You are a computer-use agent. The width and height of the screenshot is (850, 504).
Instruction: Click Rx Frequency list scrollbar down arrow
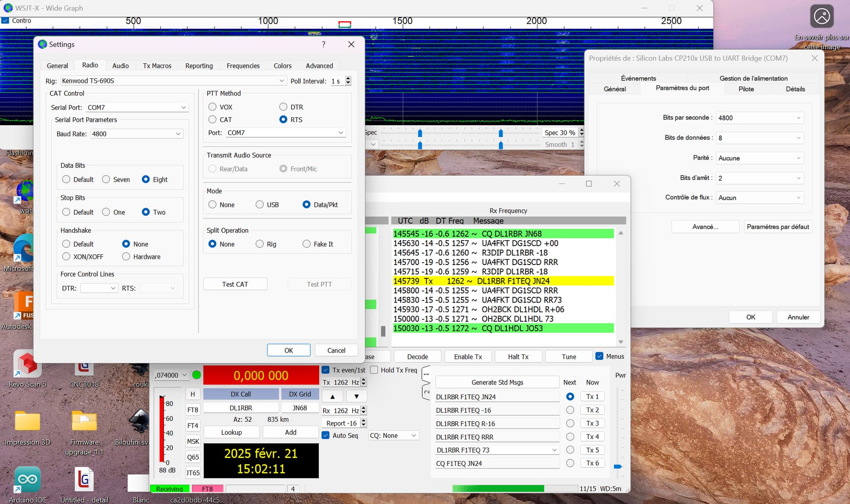pyautogui.click(x=621, y=342)
